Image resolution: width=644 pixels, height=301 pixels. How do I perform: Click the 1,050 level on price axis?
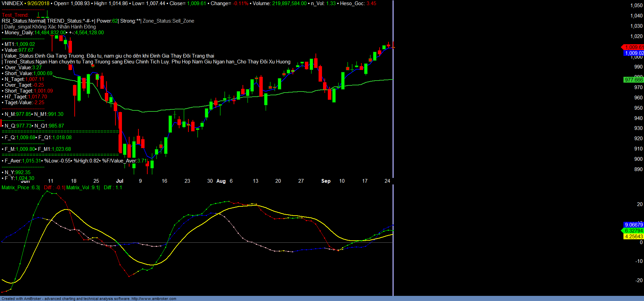click(x=636, y=5)
